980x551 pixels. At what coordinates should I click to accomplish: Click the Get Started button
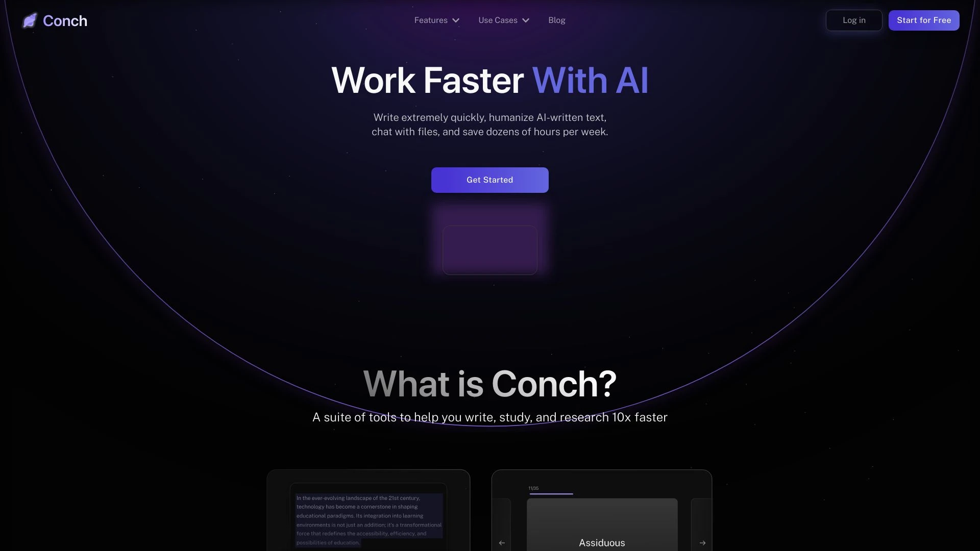coord(490,180)
